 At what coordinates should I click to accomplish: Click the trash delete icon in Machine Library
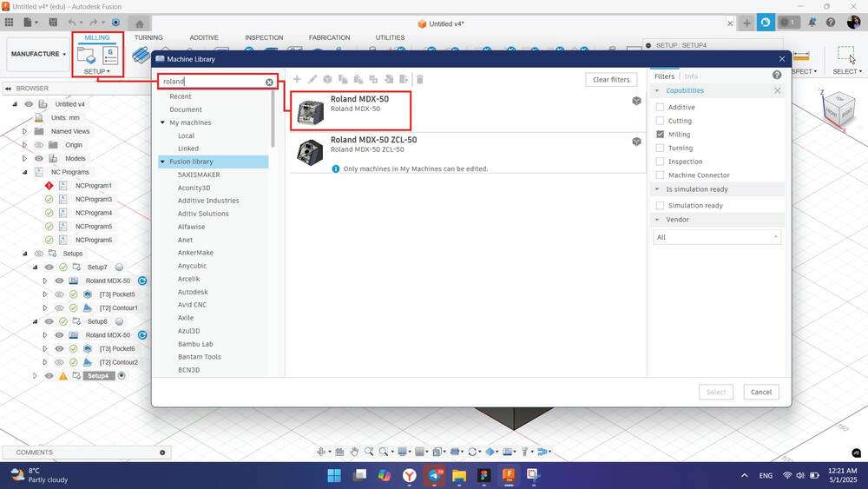[x=420, y=79]
